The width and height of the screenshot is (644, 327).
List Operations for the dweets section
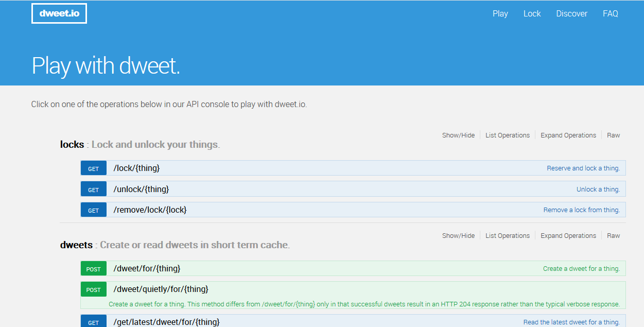tap(508, 236)
